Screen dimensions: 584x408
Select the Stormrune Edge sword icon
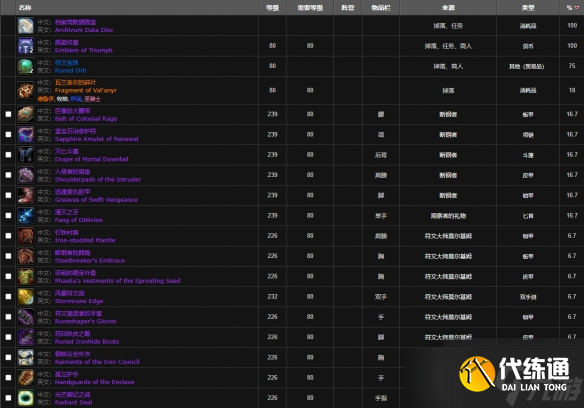pos(26,297)
